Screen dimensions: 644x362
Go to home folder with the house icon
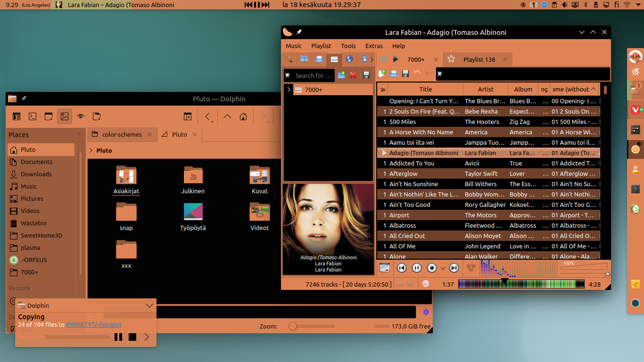point(243,116)
